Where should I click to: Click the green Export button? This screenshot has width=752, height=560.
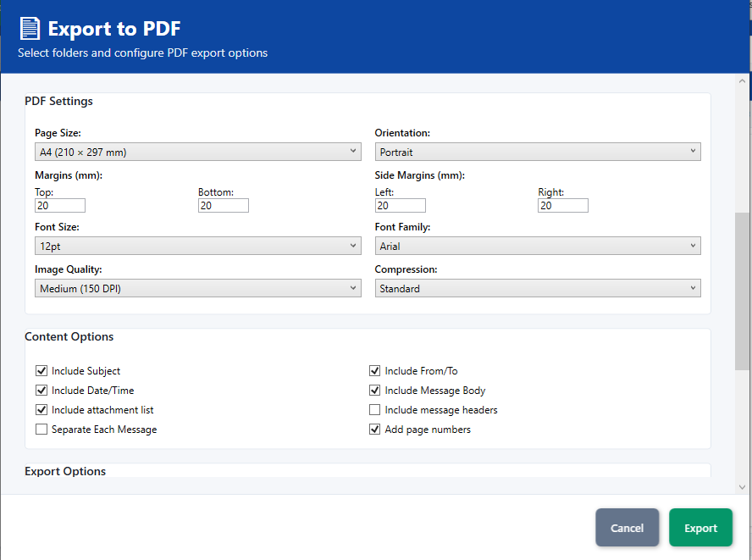(x=700, y=527)
